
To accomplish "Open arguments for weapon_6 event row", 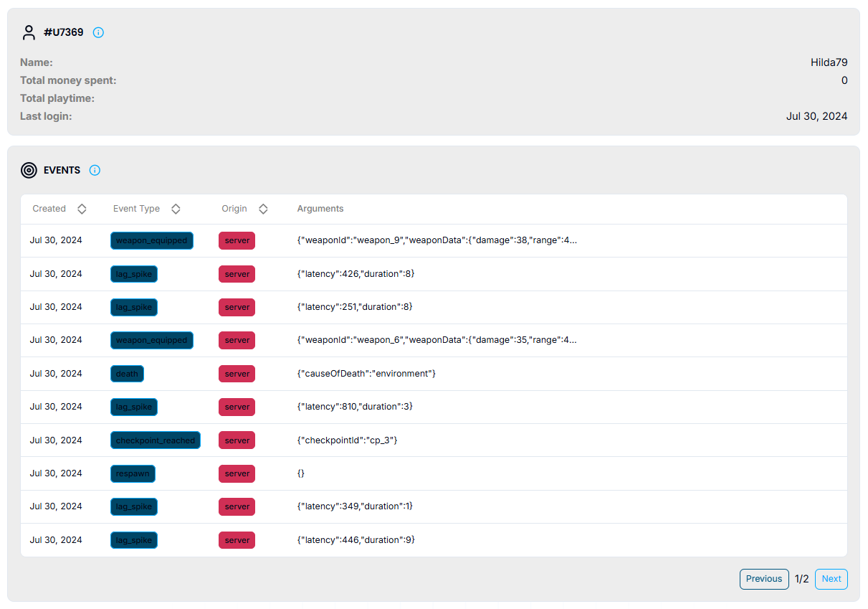I will (x=437, y=340).
